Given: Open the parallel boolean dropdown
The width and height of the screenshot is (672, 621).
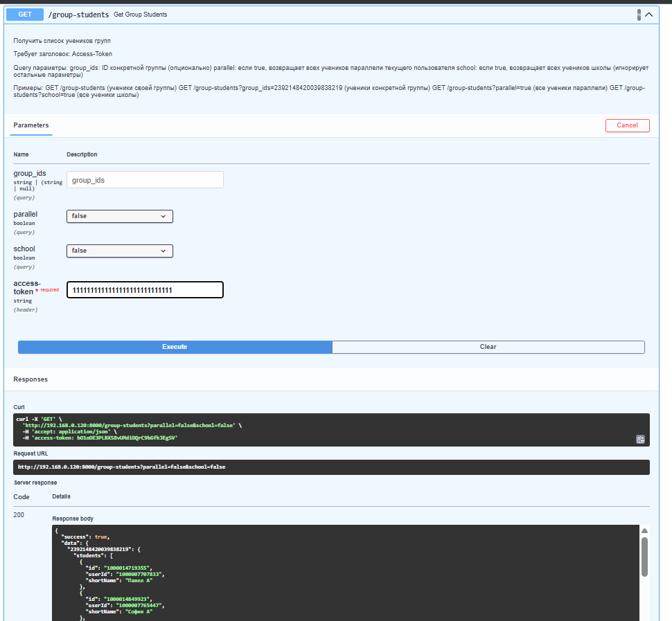Looking at the screenshot, I should point(120,216).
